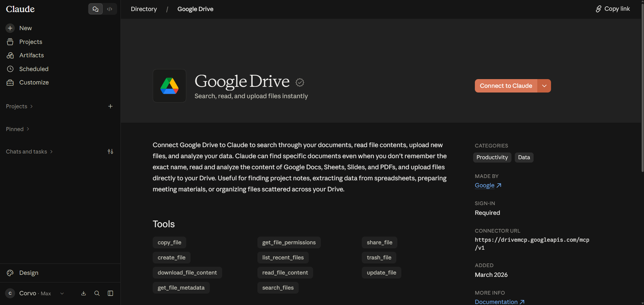
Task: Open Corvo account menu
Action: 35,293
